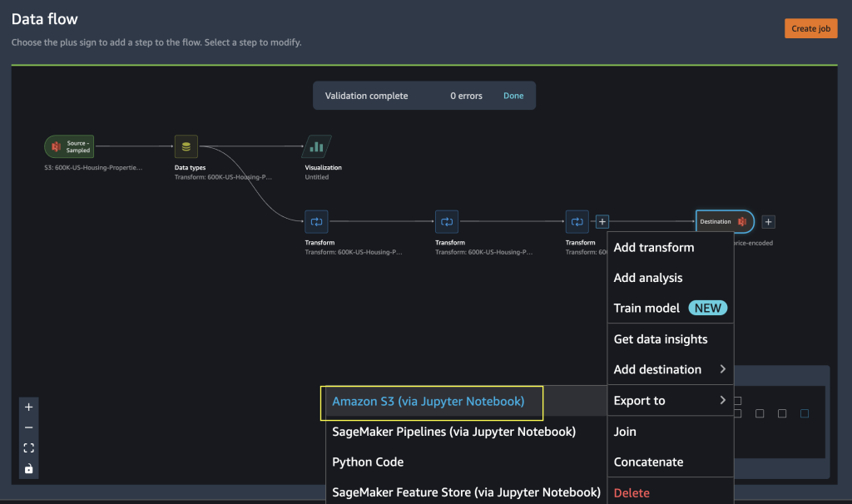Open the Visualization chart node
The width and height of the screenshot is (852, 504).
click(317, 146)
